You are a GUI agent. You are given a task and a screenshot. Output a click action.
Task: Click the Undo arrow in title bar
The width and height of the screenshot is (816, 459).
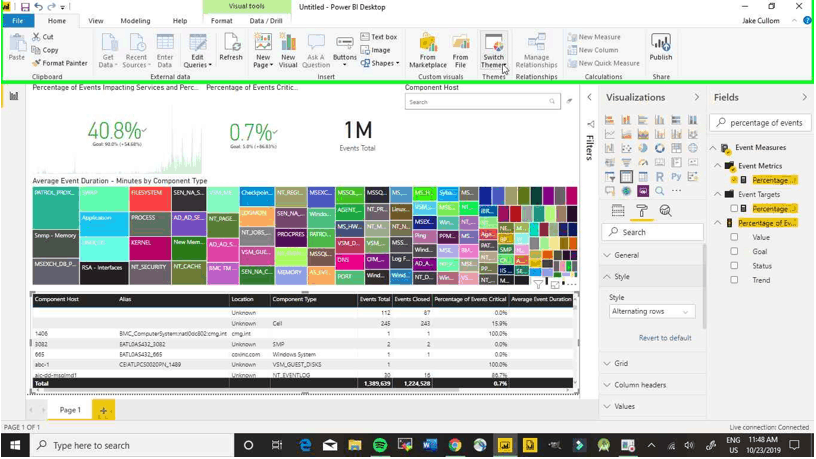[x=38, y=7]
